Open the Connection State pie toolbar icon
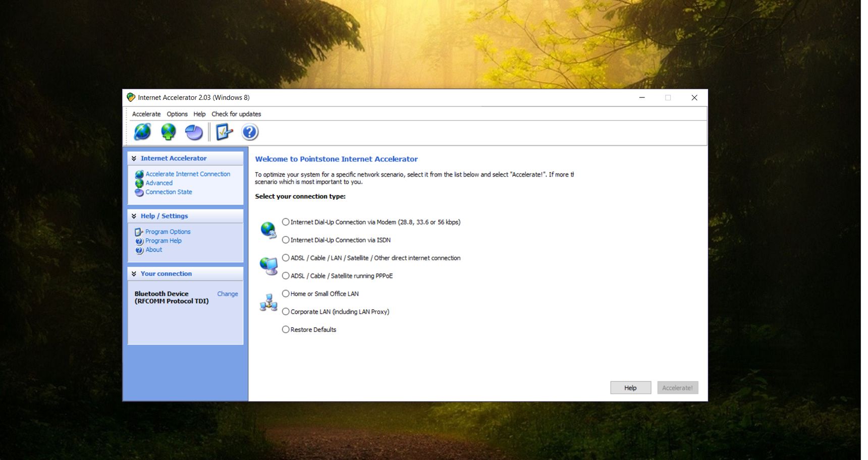Viewport: 868px width, 460px height. coord(194,132)
